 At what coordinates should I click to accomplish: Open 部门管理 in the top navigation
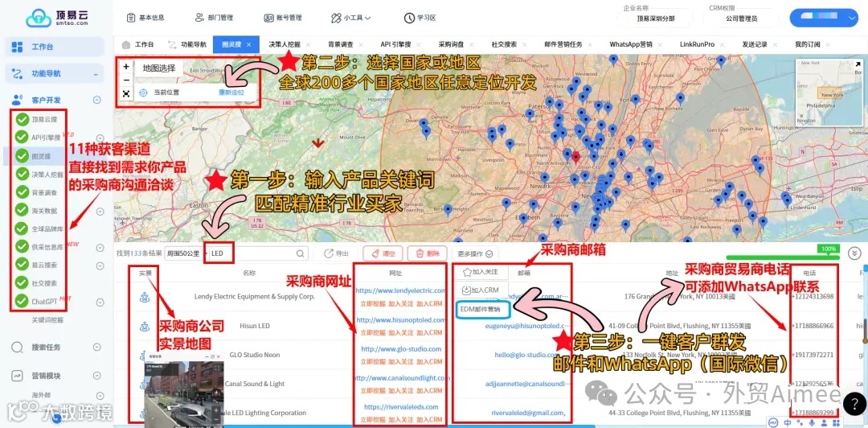215,18
